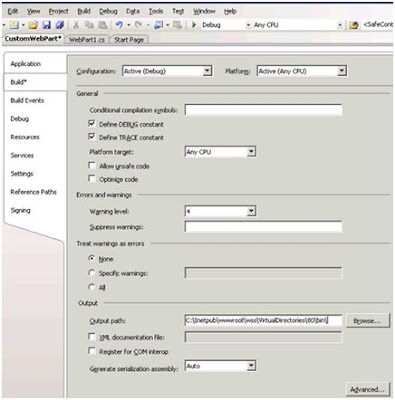Select the CustomWebPart document tab
The height and width of the screenshot is (400, 395).
(x=33, y=39)
